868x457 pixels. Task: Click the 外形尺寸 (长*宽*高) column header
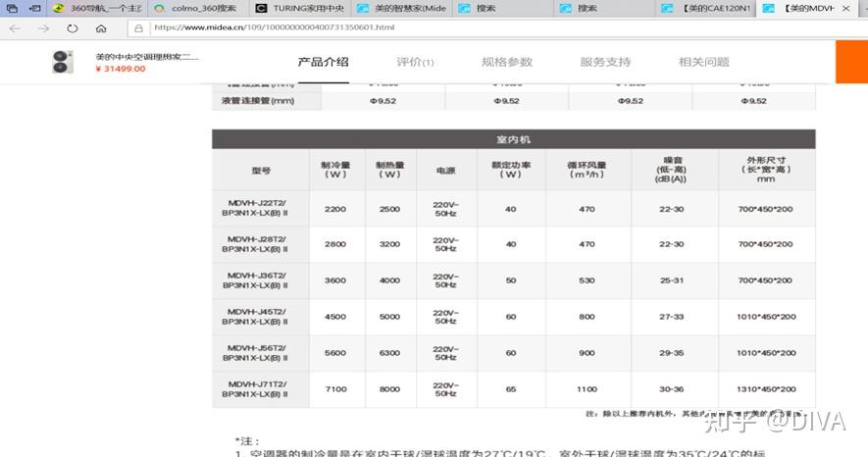pos(766,170)
